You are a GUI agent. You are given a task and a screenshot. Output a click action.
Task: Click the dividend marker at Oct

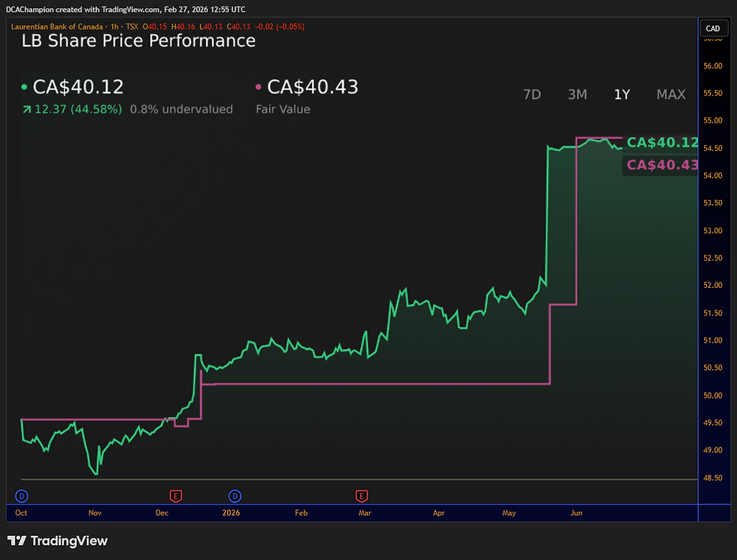pyautogui.click(x=22, y=495)
